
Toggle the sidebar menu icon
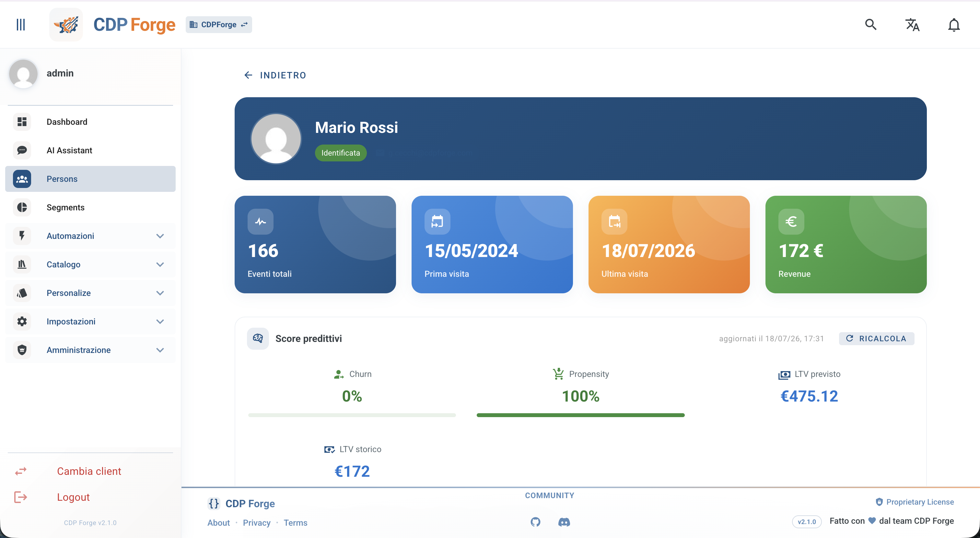pos(20,25)
